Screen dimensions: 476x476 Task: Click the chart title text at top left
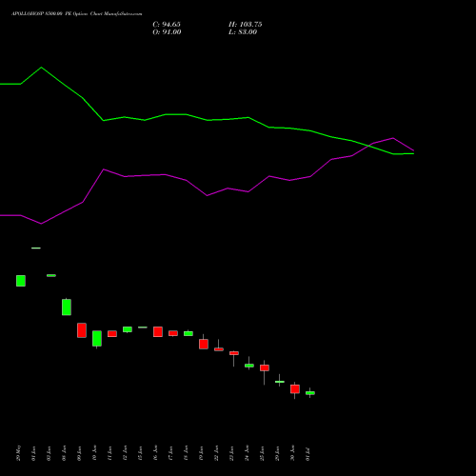77,13
